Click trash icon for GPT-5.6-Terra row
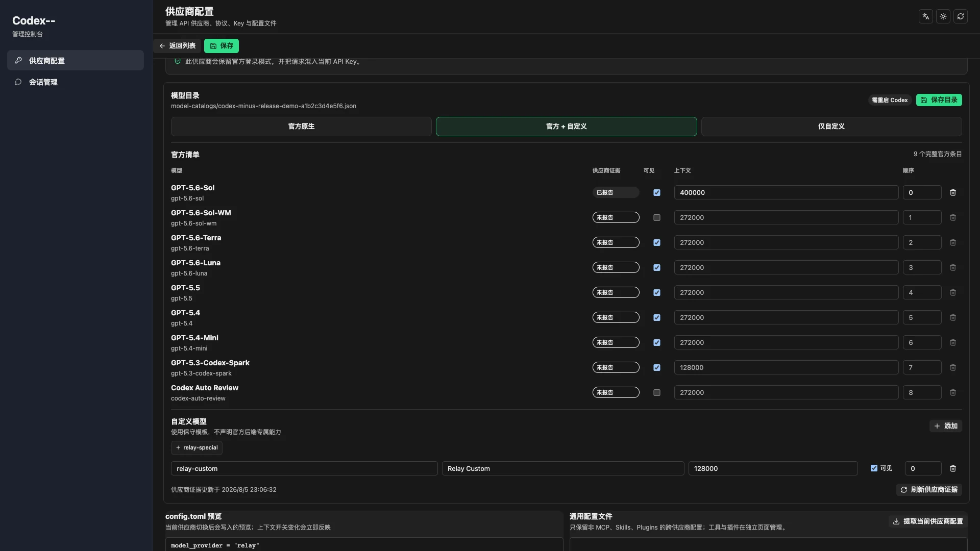 pyautogui.click(x=952, y=242)
